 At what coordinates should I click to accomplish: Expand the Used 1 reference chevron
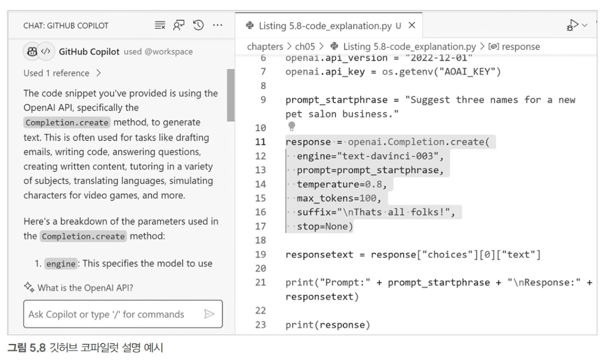99,73
